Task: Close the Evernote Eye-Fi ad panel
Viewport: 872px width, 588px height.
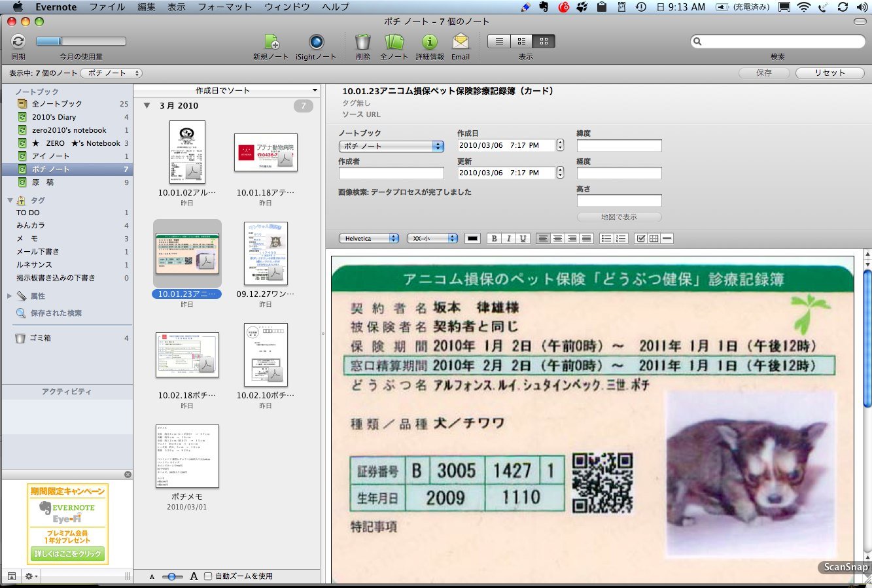Action: pos(128,474)
